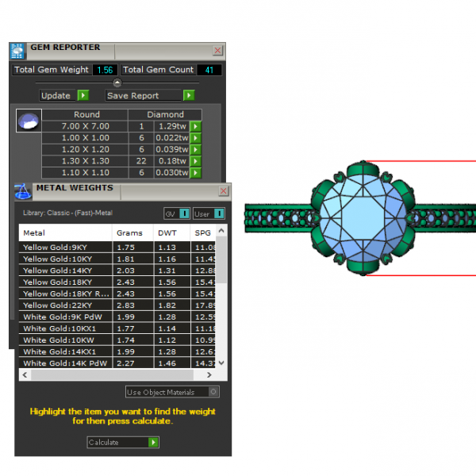Close the Metal Weights panel

point(225,190)
